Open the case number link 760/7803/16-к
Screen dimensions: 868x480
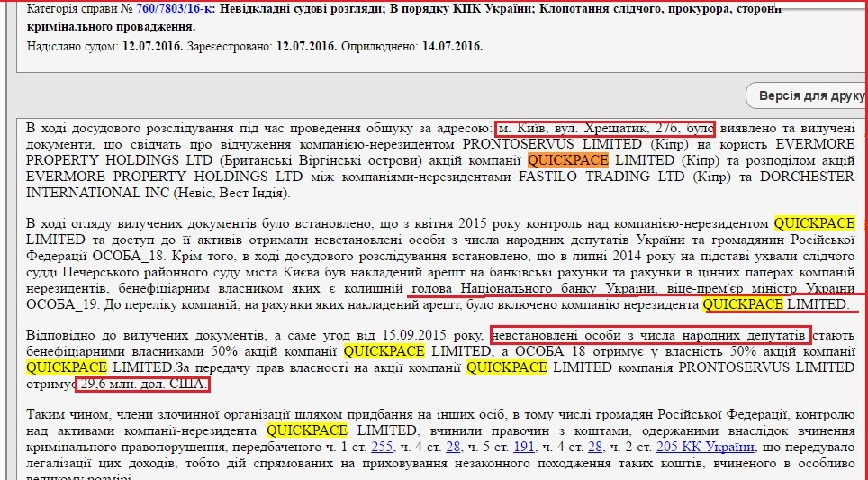click(173, 9)
